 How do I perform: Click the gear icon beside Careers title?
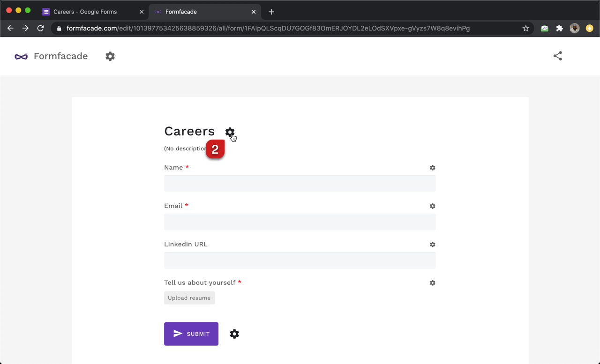229,132
